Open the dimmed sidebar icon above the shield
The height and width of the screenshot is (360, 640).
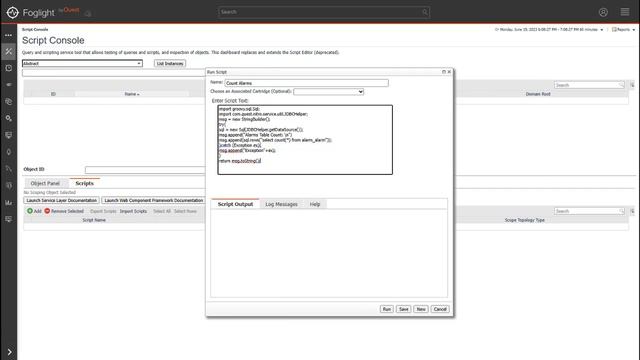click(9, 169)
